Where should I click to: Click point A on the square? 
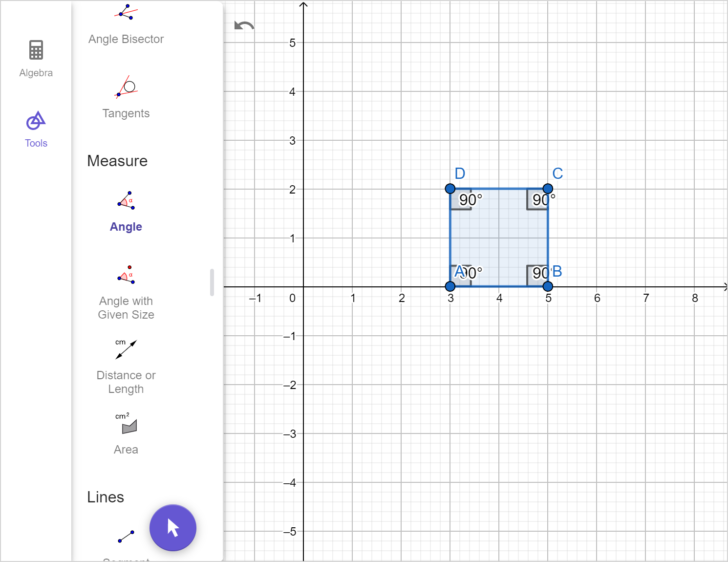click(450, 286)
